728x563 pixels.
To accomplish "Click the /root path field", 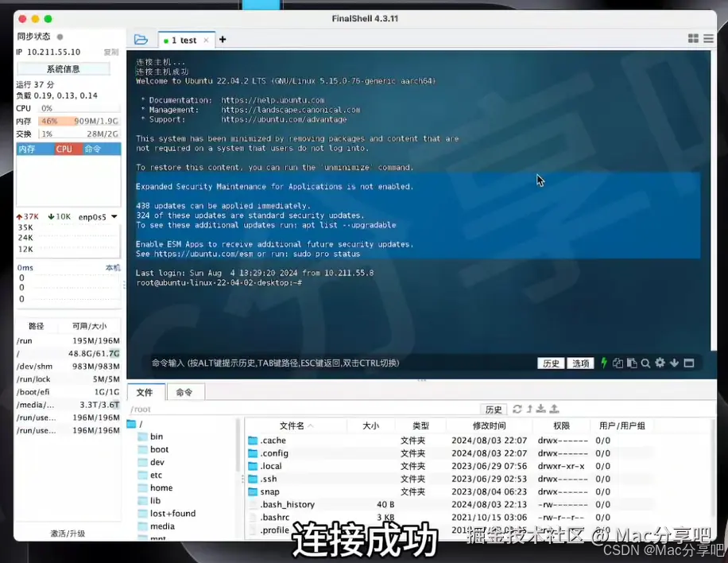I will click(302, 410).
